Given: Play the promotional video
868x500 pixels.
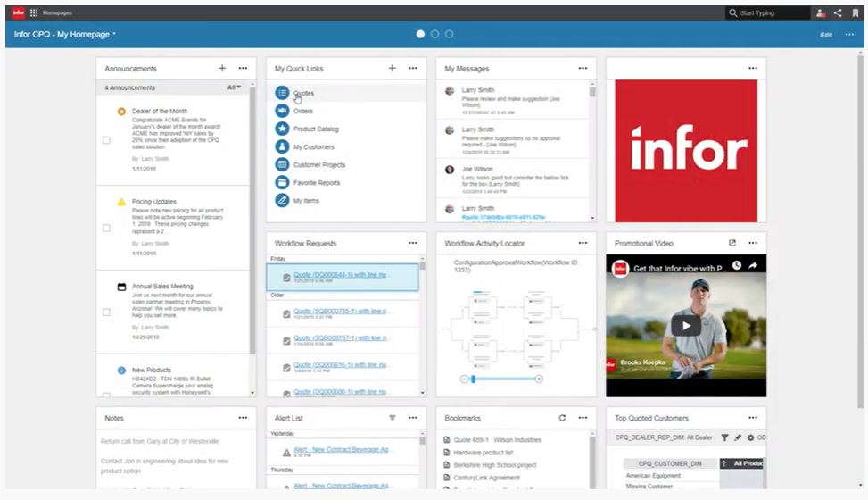Looking at the screenshot, I should [x=686, y=326].
